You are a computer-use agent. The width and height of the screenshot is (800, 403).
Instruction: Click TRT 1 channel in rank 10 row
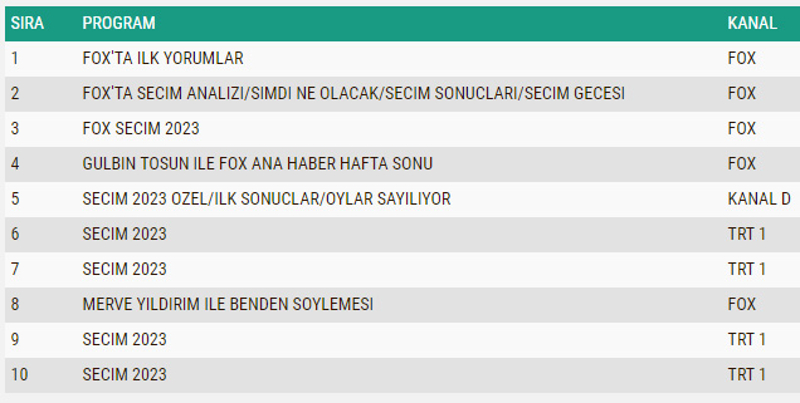pyautogui.click(x=746, y=375)
